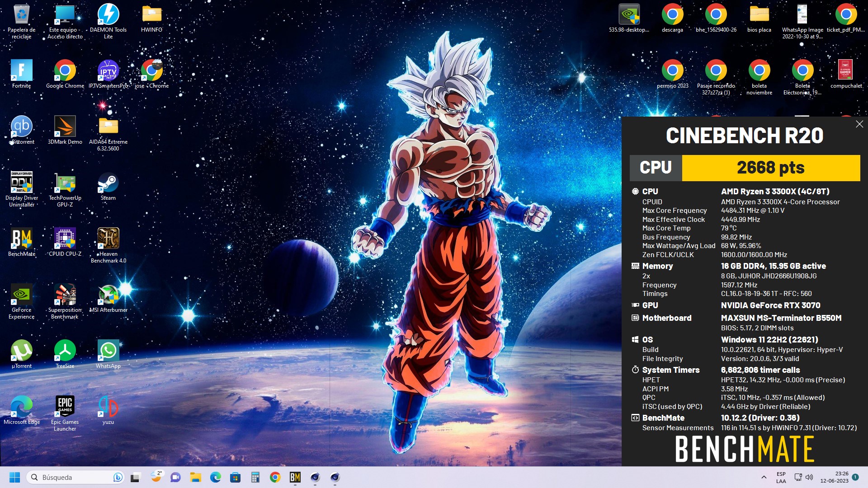Open Task View from taskbar
868x488 pixels.
136,477
